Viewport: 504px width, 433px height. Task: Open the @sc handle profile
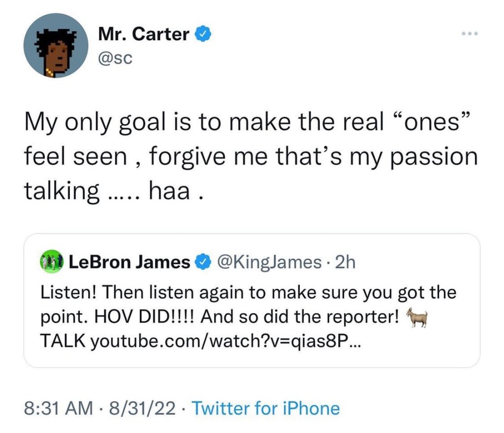pos(114,59)
